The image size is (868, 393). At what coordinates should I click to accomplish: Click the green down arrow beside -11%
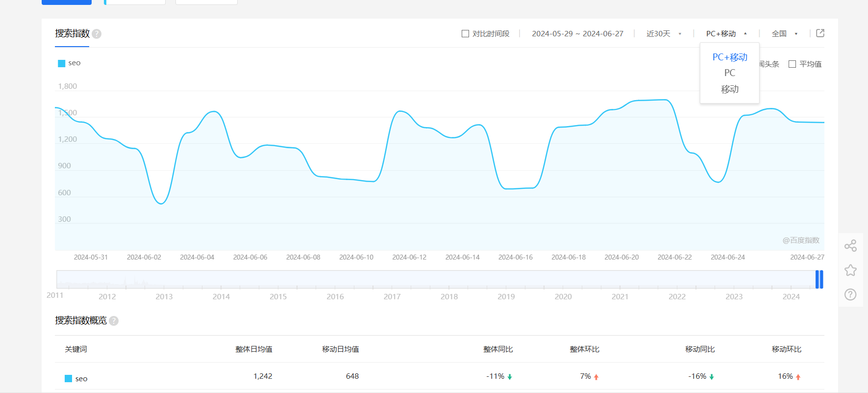click(510, 377)
